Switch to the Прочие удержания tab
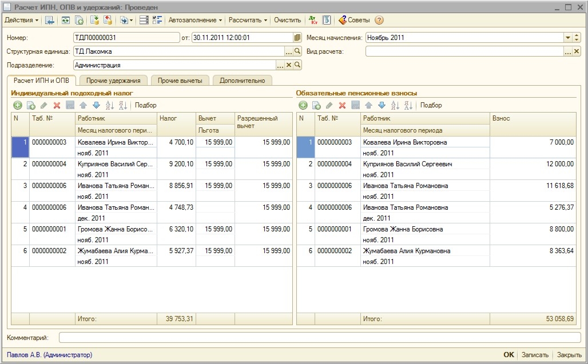 (x=113, y=81)
